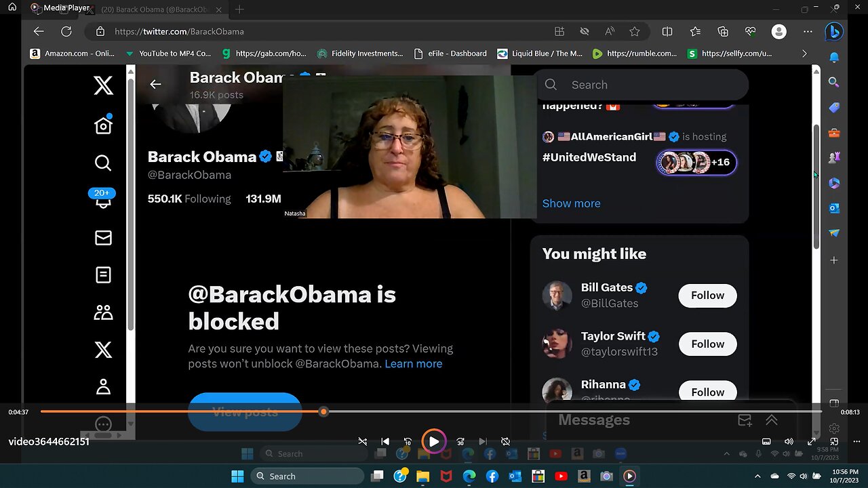Expand the Messages drawer

771,420
